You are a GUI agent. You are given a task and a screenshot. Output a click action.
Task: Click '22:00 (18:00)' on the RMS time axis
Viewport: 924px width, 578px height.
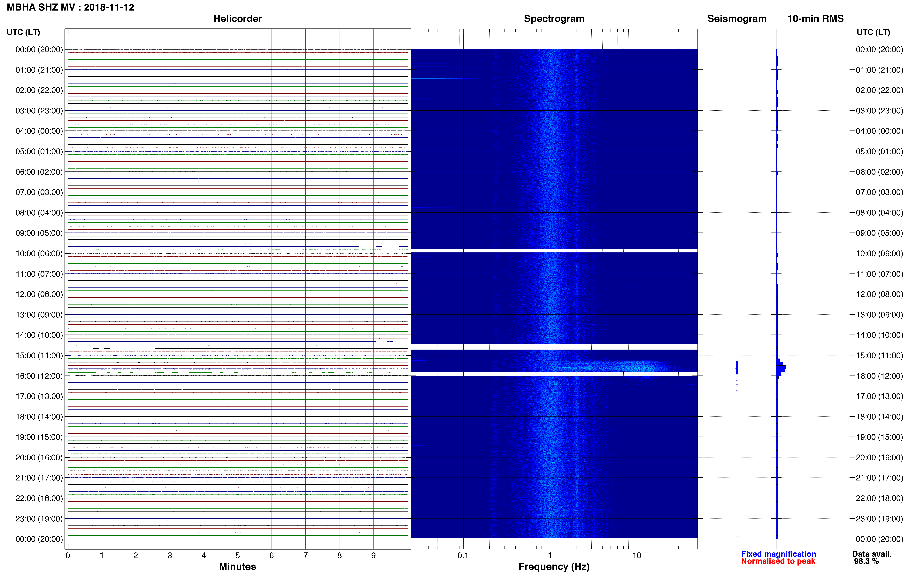pyautogui.click(x=879, y=498)
